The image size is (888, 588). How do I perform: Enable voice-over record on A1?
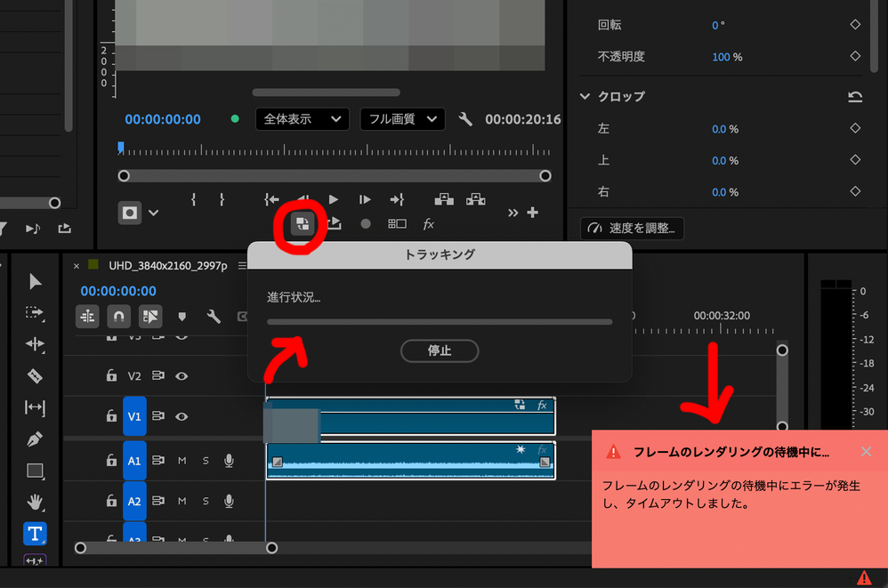point(229,461)
